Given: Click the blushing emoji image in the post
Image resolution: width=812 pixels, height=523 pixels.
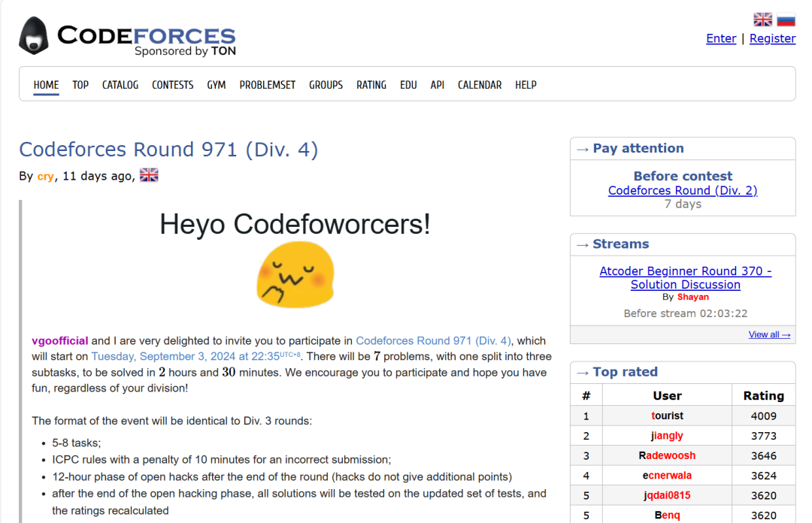Looking at the screenshot, I should coord(295,274).
